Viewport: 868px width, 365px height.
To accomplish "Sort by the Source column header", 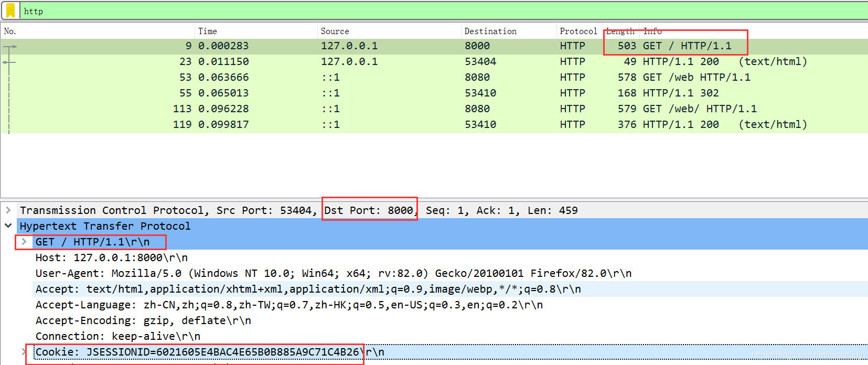I will [389, 31].
